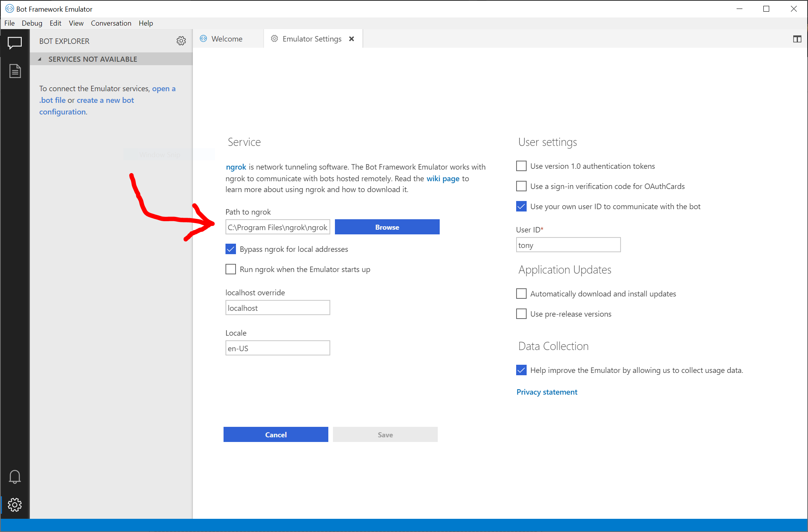Select the Resources icon in the left sidebar

15,71
